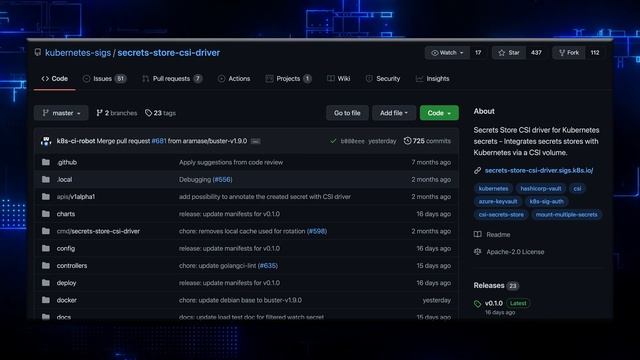
Task: Click the folder icon for cmd/secrets-store-csi-driver
Action: [46, 231]
